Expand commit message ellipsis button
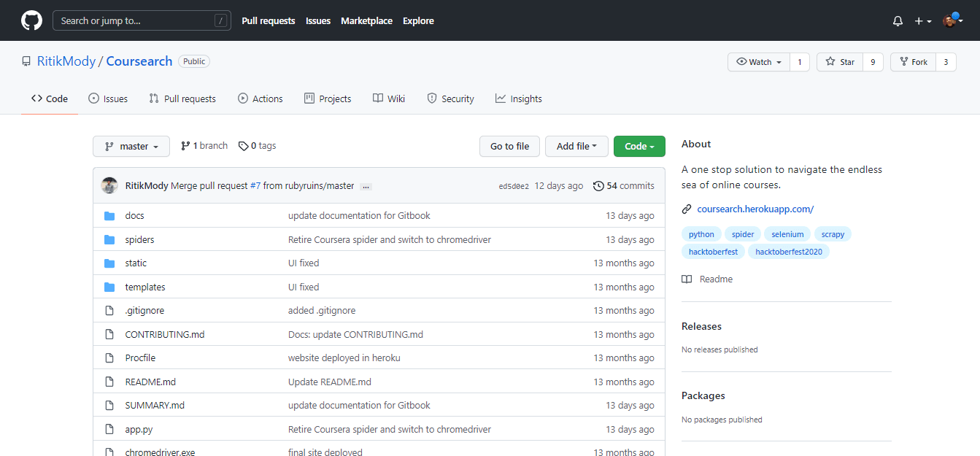 (x=366, y=187)
